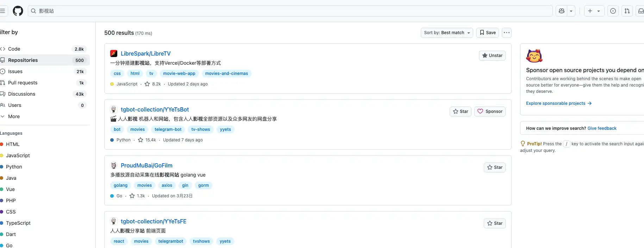Click the telegram-bot topic tag
The image size is (644, 248).
click(x=168, y=129)
